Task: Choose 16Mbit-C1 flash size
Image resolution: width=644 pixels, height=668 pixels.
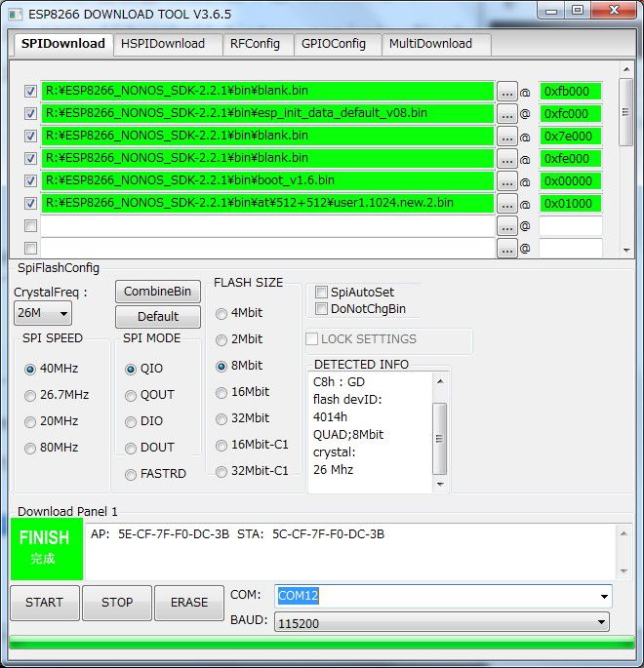Action: [221, 446]
